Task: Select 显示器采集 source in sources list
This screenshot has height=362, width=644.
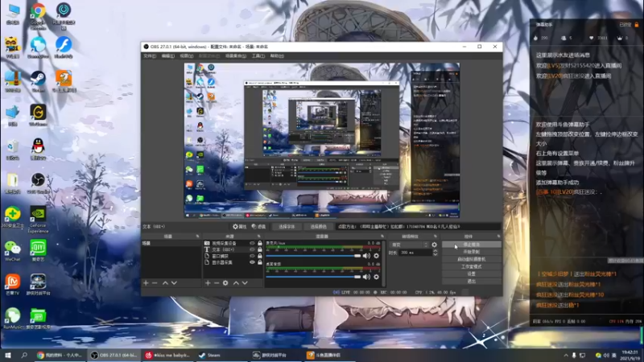Action: click(x=222, y=262)
